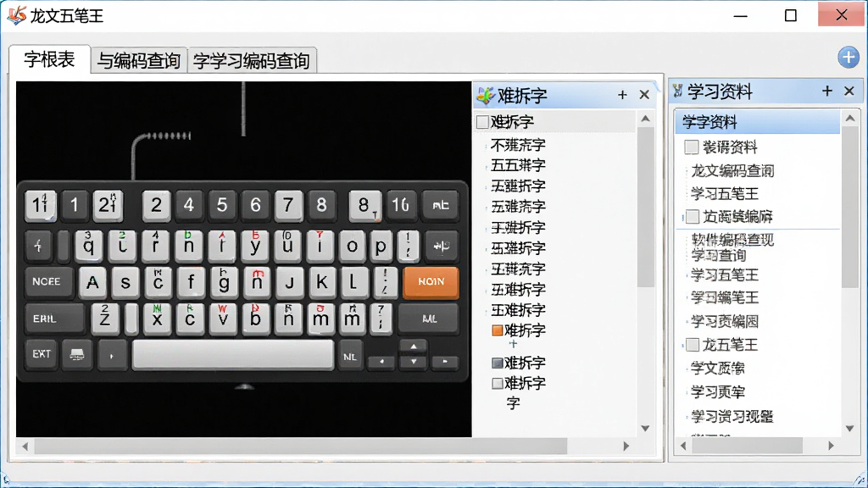Click the K key on the keyboard
Viewport: 868px width, 488px height.
(321, 282)
